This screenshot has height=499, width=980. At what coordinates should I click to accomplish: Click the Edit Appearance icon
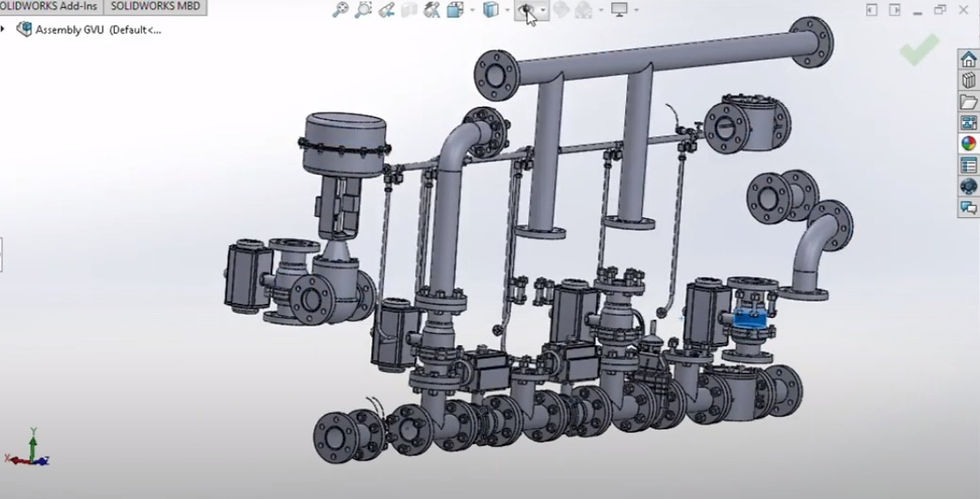(x=561, y=9)
